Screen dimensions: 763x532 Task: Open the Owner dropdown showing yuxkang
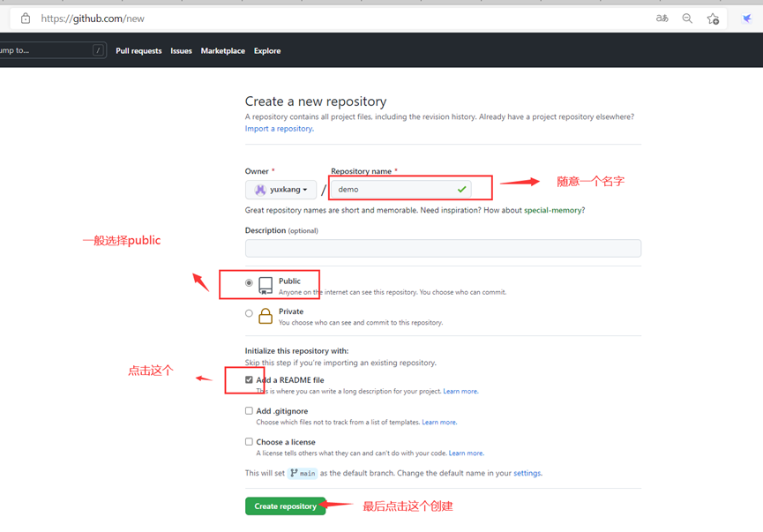[x=281, y=190]
